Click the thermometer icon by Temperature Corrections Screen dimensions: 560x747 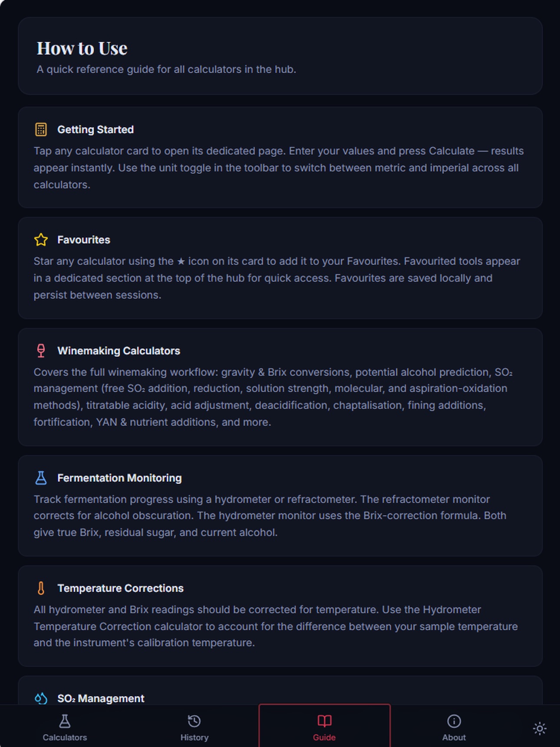click(41, 588)
